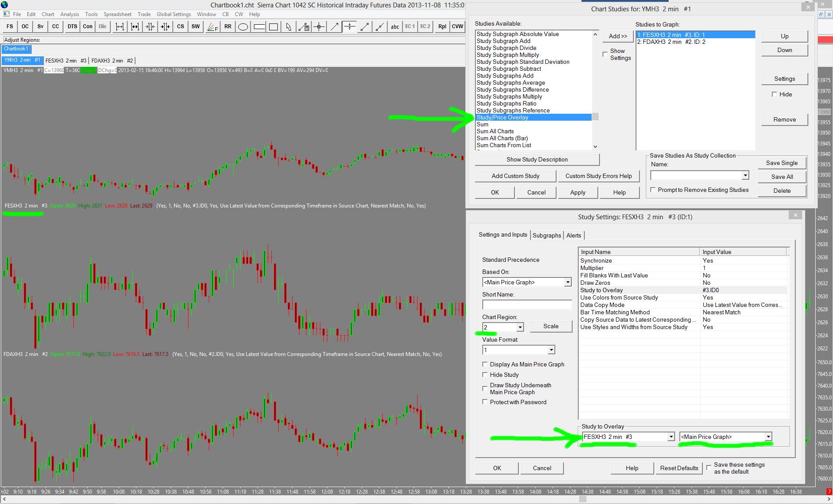The width and height of the screenshot is (833, 504).
Task: Click the Fibonacci fan F tool
Action: point(212,27)
